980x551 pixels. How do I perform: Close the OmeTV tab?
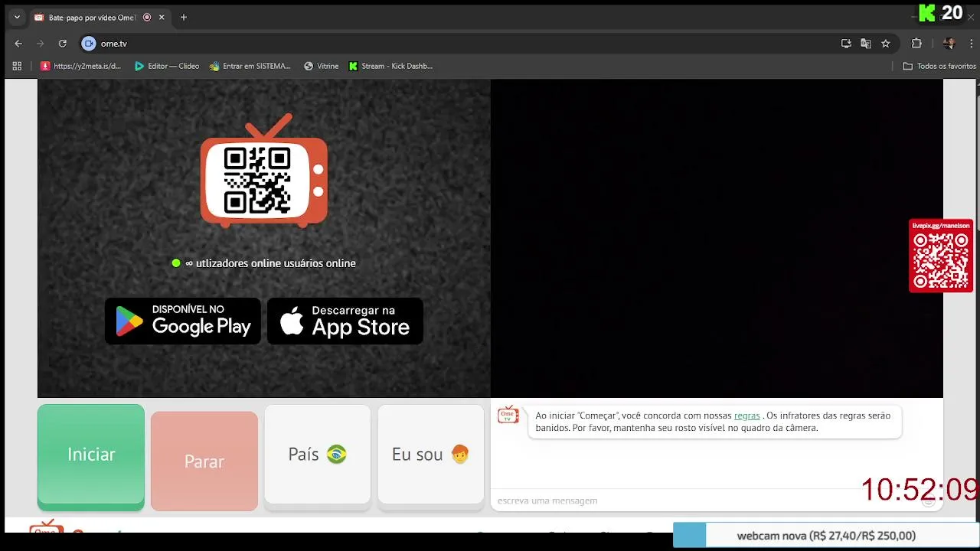tap(162, 17)
